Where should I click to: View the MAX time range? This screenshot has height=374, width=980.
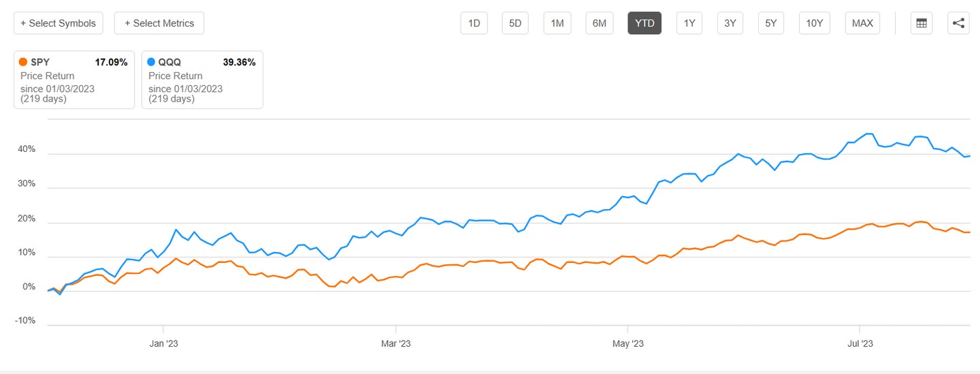click(862, 23)
